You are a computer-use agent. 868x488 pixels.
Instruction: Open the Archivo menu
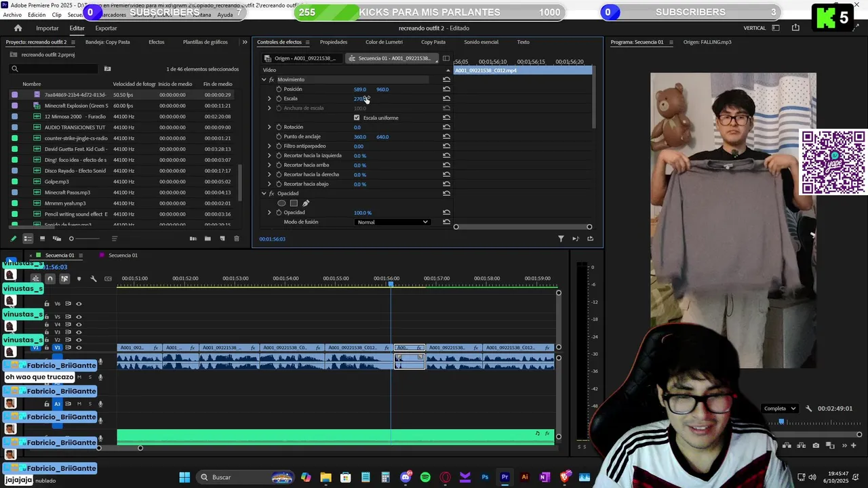[12, 15]
